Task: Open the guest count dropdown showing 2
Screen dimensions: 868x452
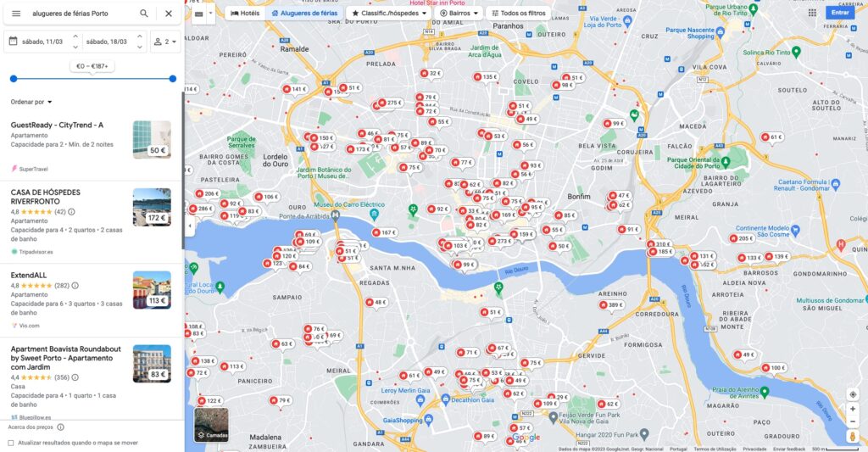Action: 165,42
